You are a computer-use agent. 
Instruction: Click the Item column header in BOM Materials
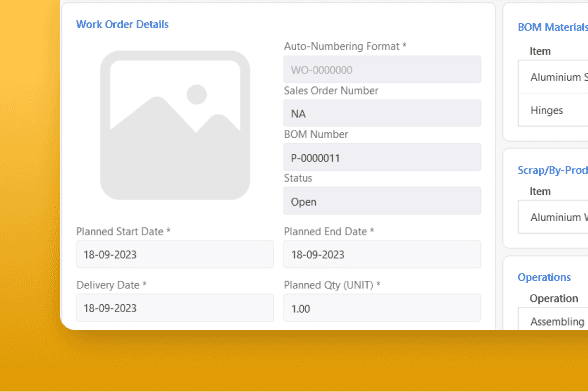[x=540, y=51]
